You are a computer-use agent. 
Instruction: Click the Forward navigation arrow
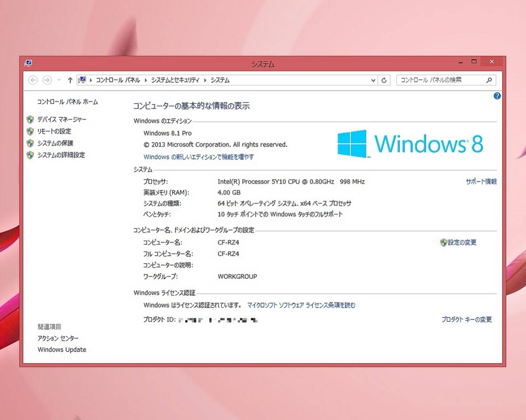tap(47, 80)
